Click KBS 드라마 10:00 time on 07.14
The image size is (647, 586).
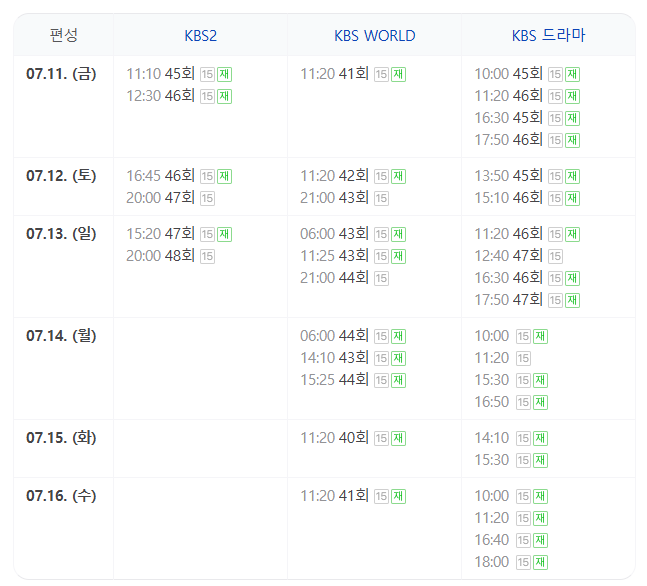pos(492,336)
